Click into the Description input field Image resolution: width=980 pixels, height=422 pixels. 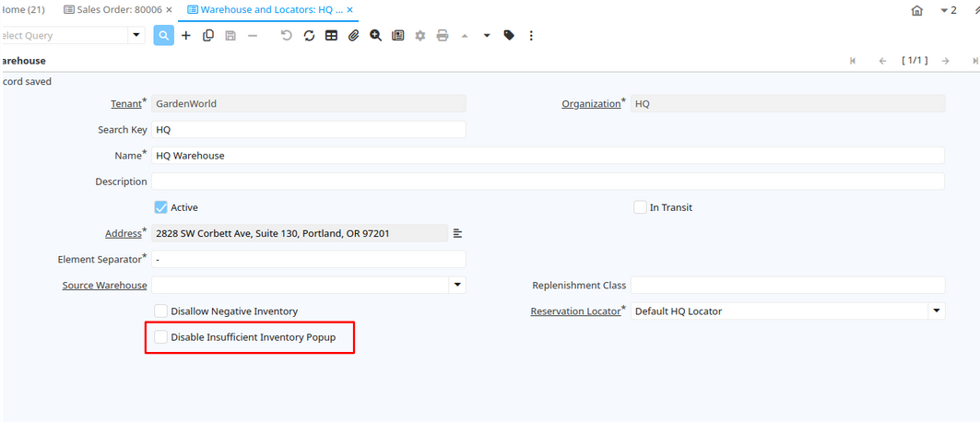548,182
